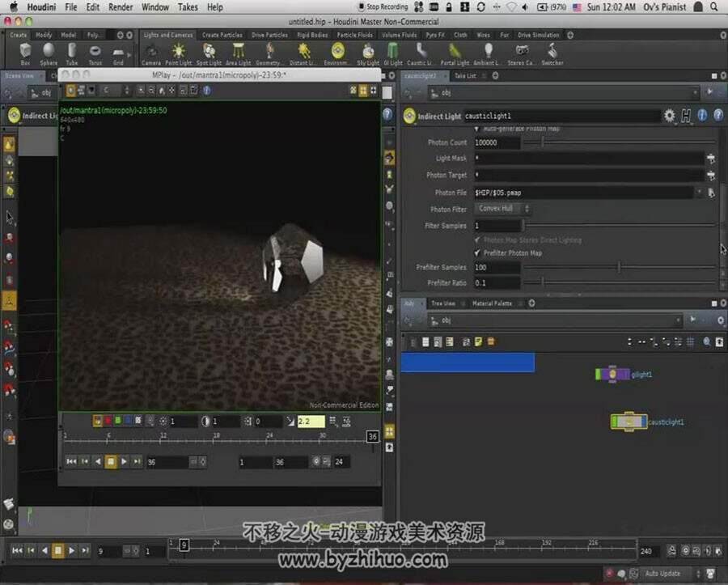
Task: Switch to the Rigid Bodies shelf tab
Action: [312, 35]
